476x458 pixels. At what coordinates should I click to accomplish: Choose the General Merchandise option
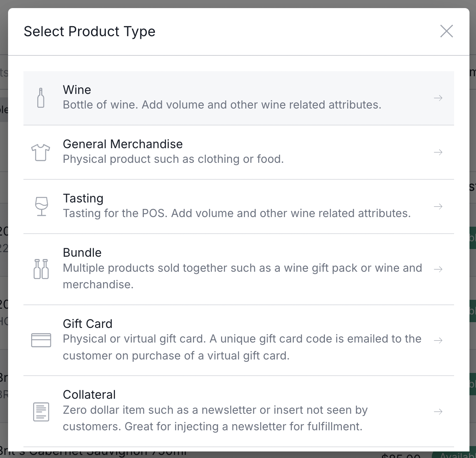click(173, 152)
